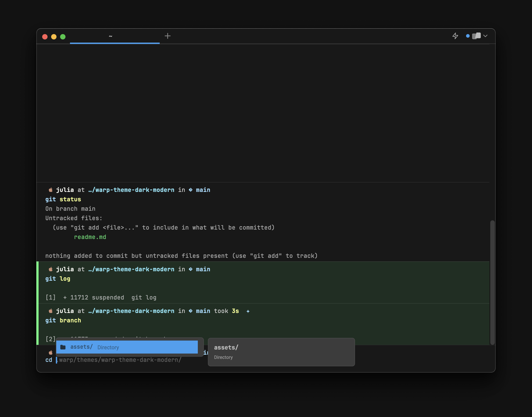Viewport: 532px width, 417px height.
Task: Click the gray avatar icon at top right
Action: pyautogui.click(x=476, y=36)
